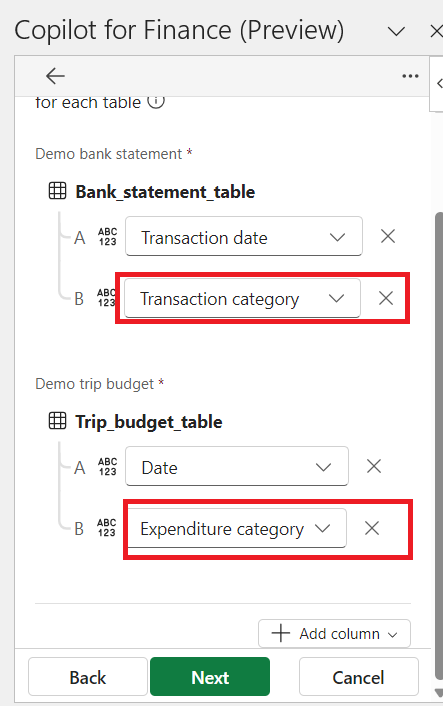Remove the Transaction date column mapping
Screen dimensions: 443x706
pyautogui.click(x=388, y=236)
